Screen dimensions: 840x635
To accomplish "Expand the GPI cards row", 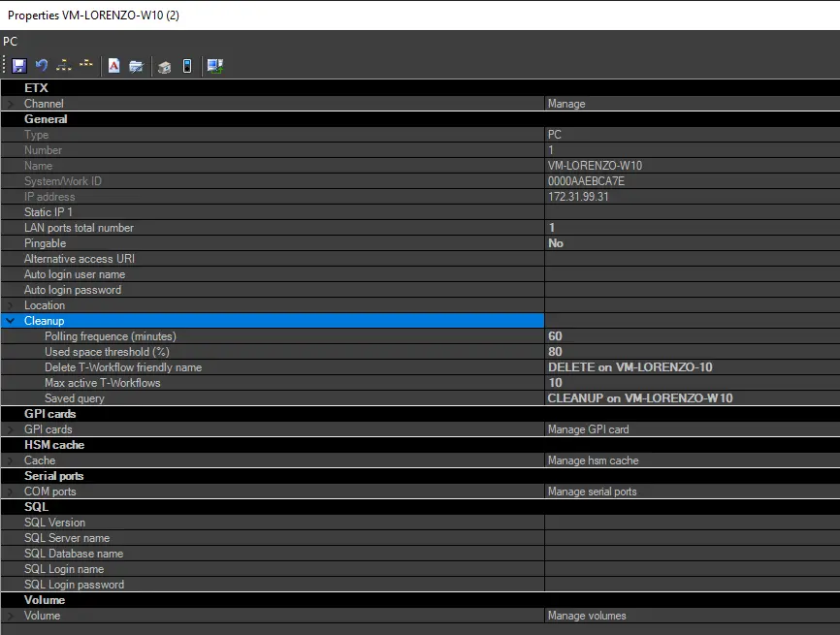I will coord(11,429).
